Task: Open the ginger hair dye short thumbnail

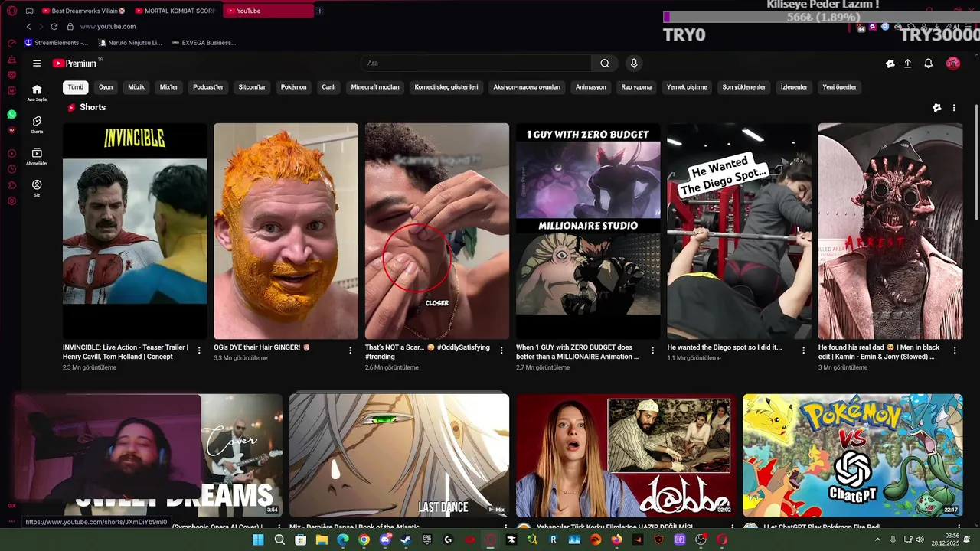Action: [286, 231]
